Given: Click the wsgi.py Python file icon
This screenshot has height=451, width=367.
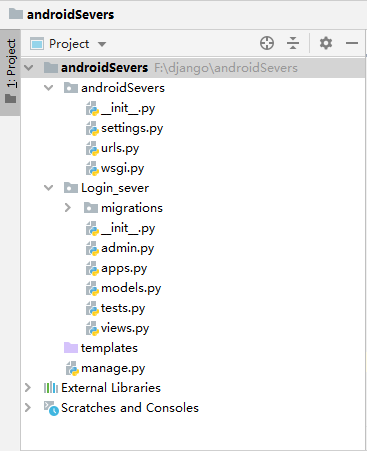Looking at the screenshot, I should [x=92, y=168].
